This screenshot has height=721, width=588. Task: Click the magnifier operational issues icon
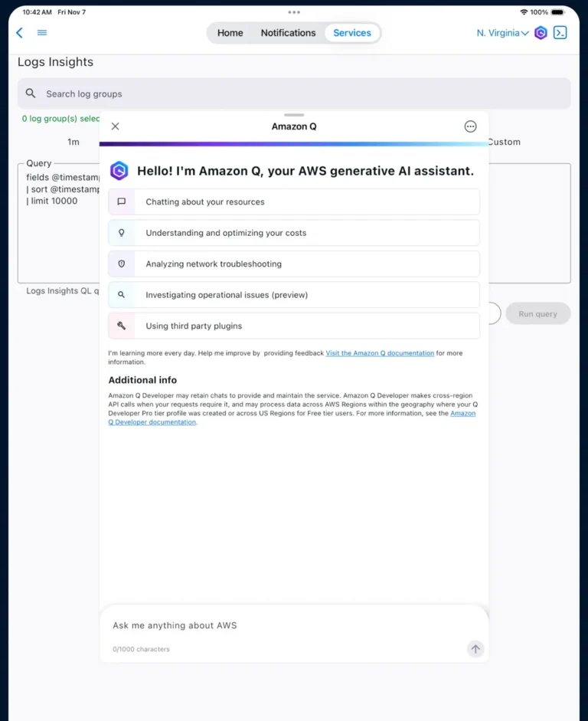click(121, 295)
